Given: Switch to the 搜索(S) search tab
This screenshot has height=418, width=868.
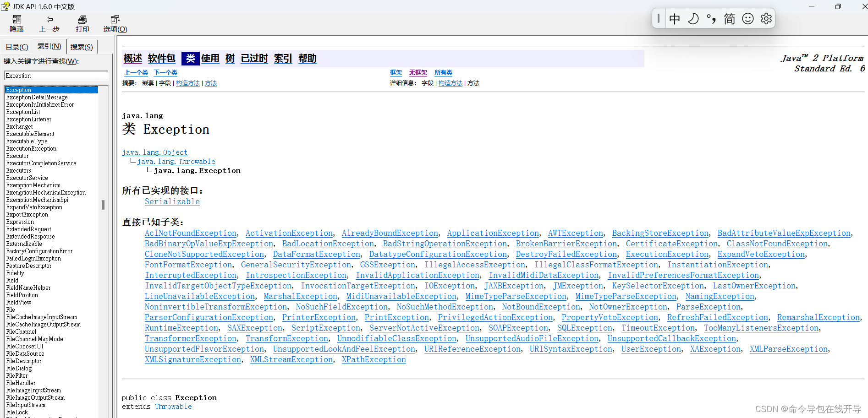Looking at the screenshot, I should [82, 47].
